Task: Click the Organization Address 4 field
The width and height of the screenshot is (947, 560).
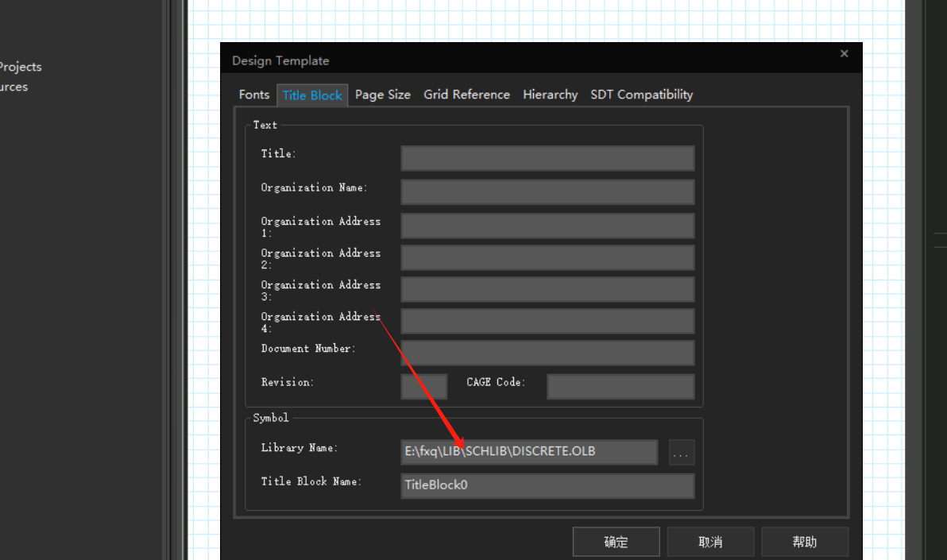Action: (547, 322)
